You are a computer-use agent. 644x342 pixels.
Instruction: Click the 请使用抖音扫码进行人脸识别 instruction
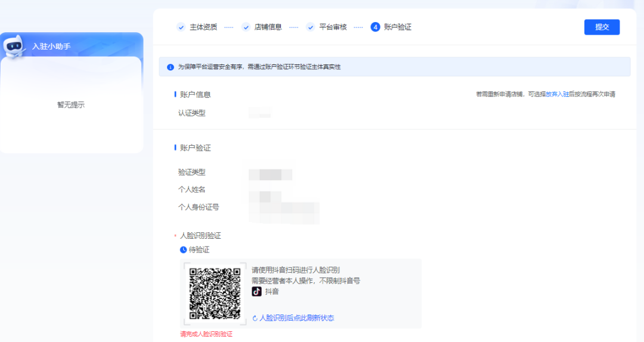click(x=296, y=270)
